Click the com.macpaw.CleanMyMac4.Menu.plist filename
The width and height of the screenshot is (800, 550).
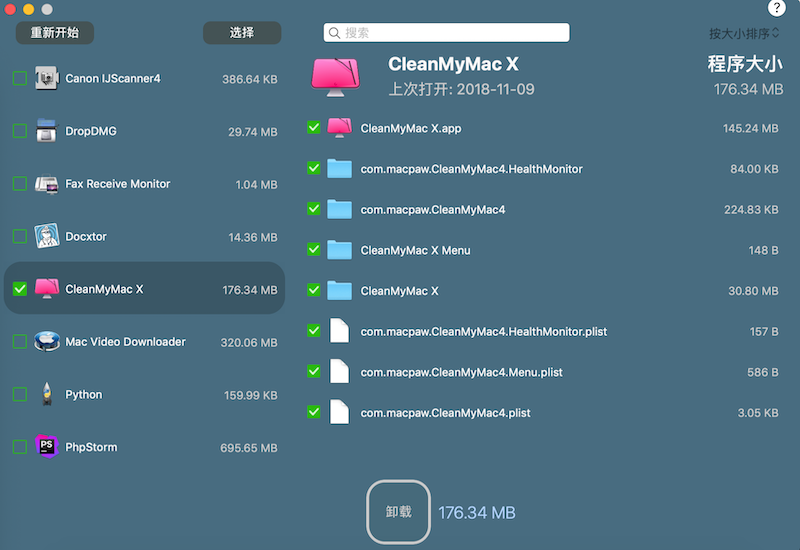tap(461, 372)
